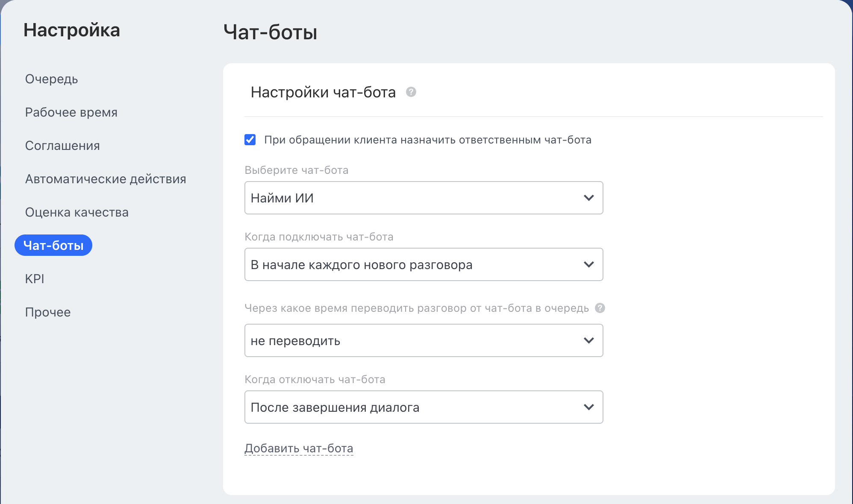Open the Очередь settings section

point(51,79)
